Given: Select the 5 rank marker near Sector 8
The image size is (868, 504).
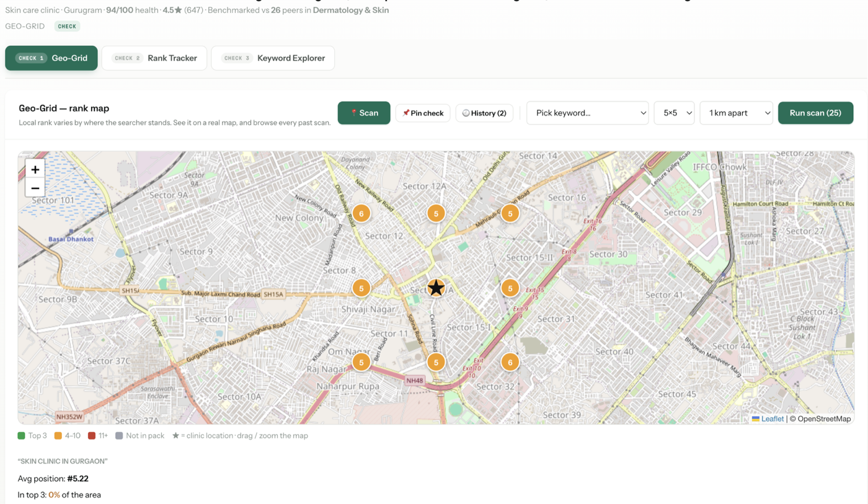Looking at the screenshot, I should pyautogui.click(x=361, y=288).
